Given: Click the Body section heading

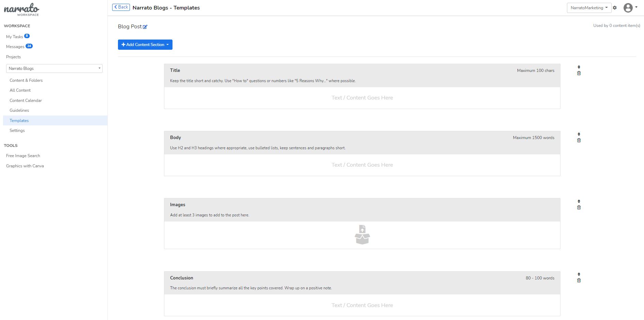Looking at the screenshot, I should pyautogui.click(x=175, y=137).
